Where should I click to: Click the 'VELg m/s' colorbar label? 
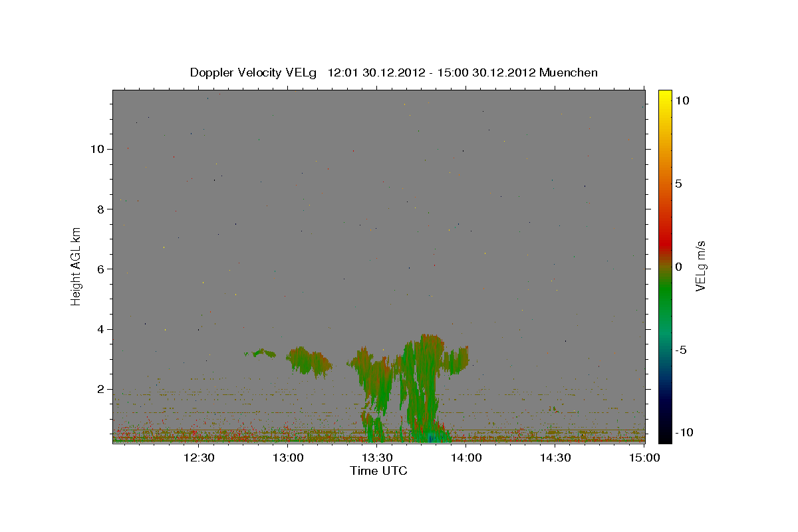point(700,265)
